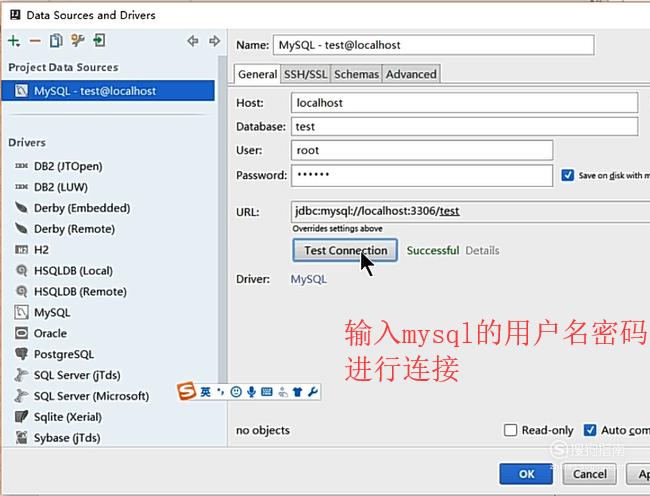
Task: Select Derby (Remote) driver
Action: click(74, 229)
